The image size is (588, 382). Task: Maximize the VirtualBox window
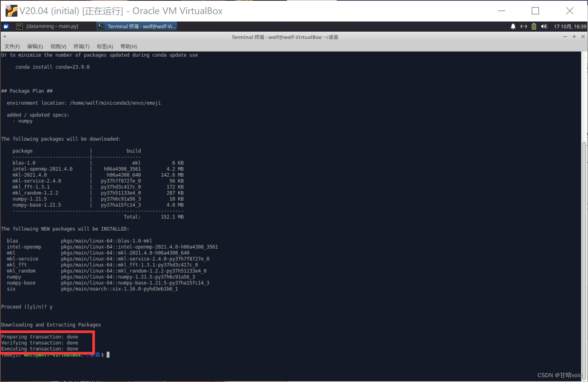tap(535, 11)
